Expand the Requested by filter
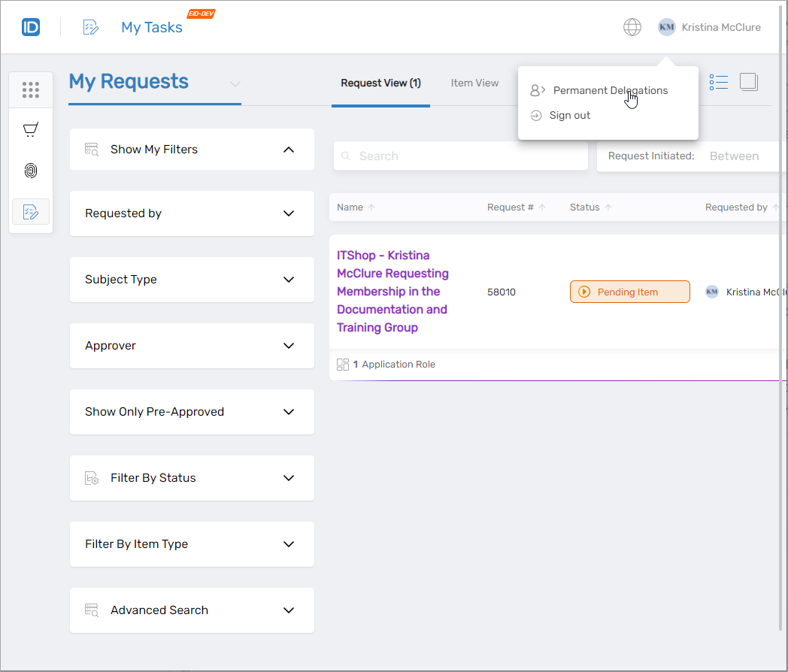 coord(289,213)
